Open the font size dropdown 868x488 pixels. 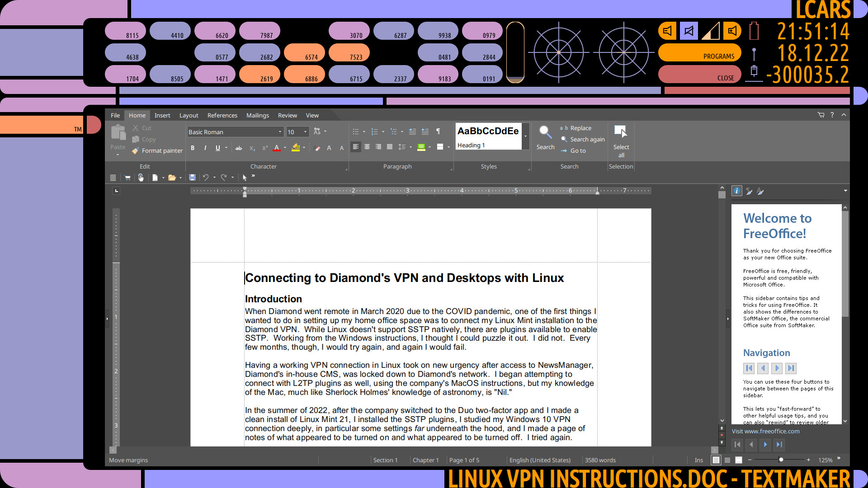pyautogui.click(x=305, y=132)
